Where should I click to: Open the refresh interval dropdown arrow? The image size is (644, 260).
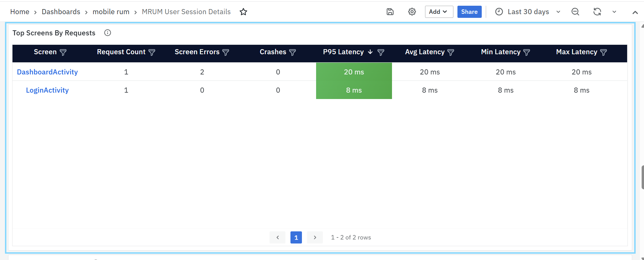pyautogui.click(x=614, y=12)
